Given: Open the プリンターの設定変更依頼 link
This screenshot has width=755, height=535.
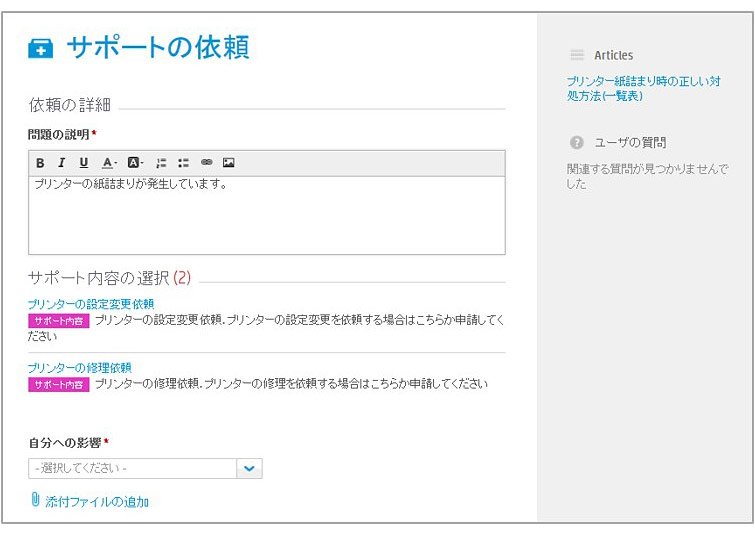Looking at the screenshot, I should click(x=91, y=304).
